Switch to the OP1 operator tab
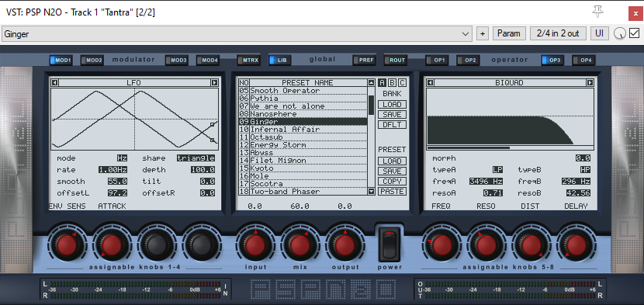 tap(437, 61)
